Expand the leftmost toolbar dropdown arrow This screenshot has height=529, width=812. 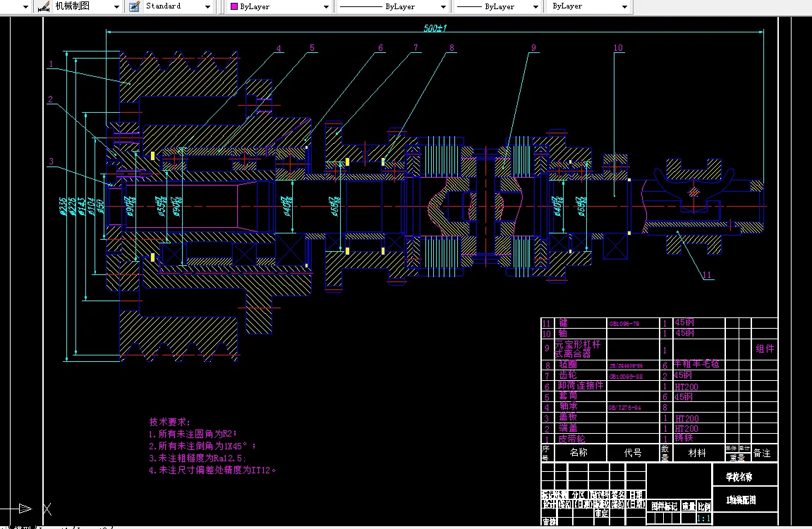tap(25, 7)
